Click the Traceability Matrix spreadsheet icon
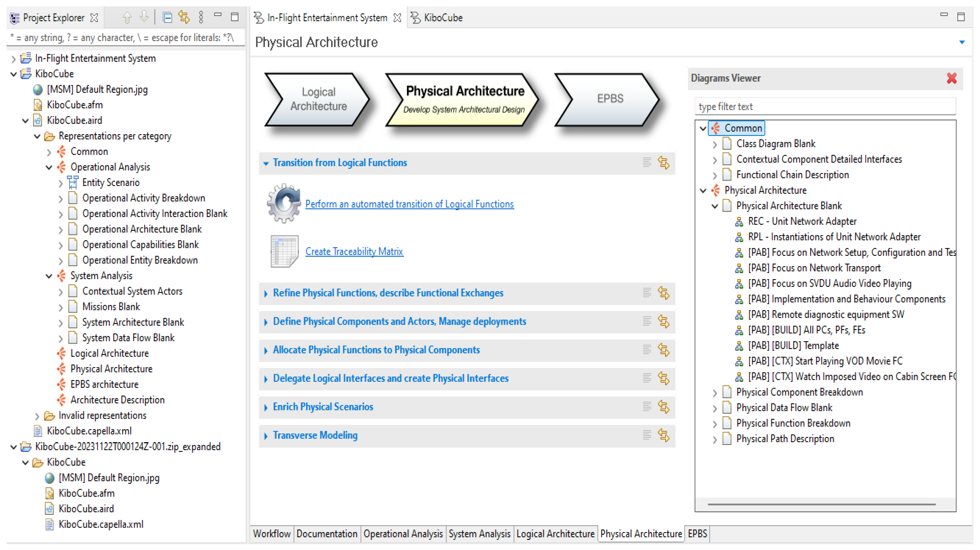The image size is (980, 550). [284, 251]
